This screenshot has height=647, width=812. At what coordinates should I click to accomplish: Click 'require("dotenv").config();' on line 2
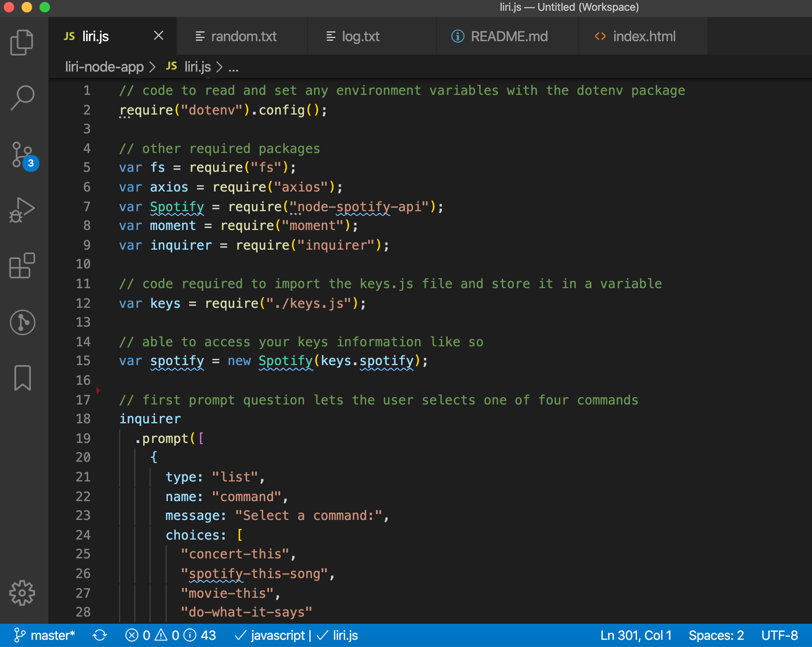coord(223,110)
